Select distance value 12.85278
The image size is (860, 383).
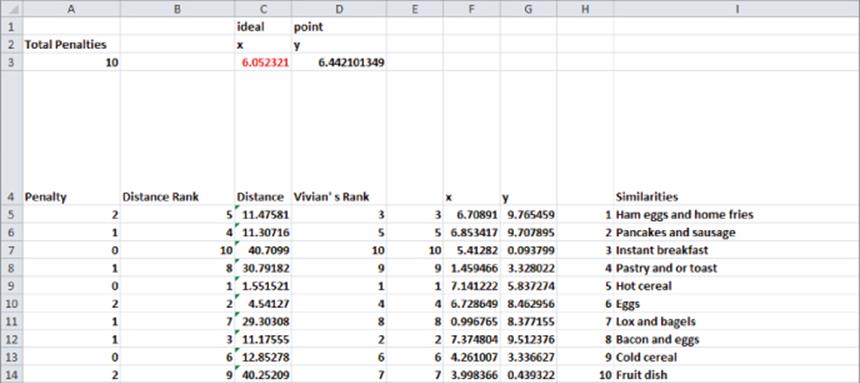263,357
